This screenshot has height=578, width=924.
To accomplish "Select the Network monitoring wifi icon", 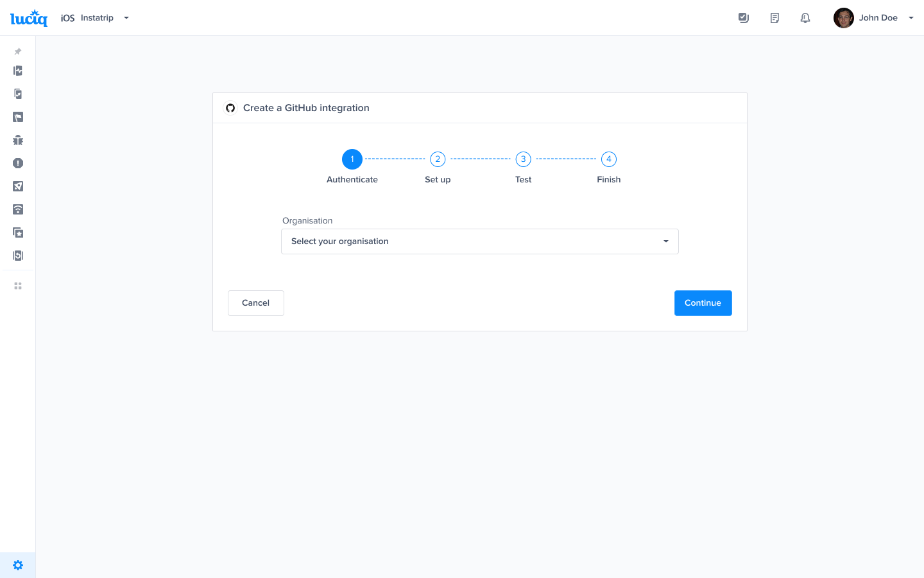I will pos(17,209).
